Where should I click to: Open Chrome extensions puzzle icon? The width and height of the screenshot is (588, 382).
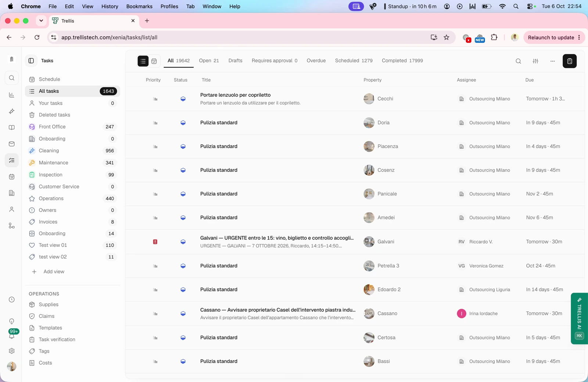(494, 37)
